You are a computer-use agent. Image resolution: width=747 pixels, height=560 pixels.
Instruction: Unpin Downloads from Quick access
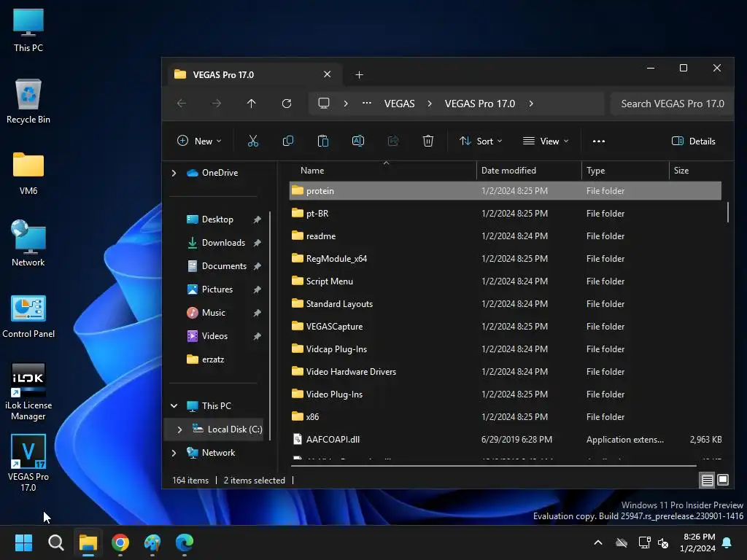(x=258, y=243)
